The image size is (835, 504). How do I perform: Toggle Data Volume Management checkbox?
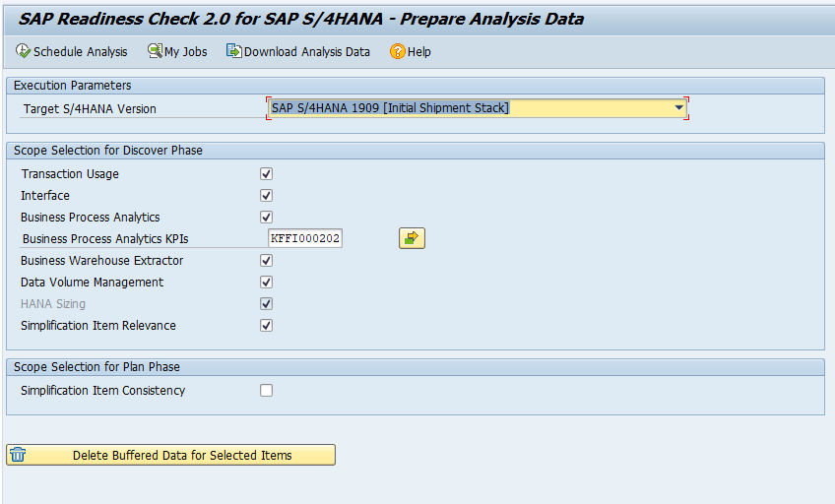coord(266,282)
